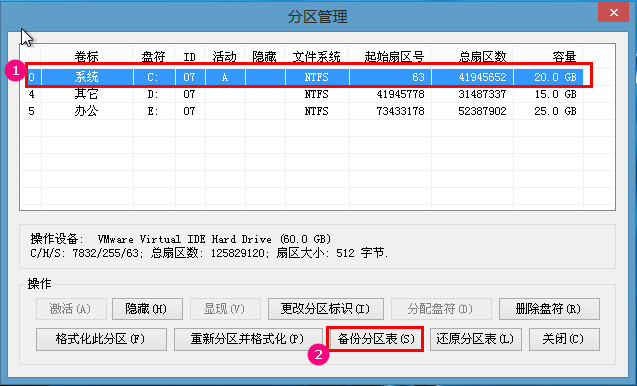Click 格式化此分区(F) button
This screenshot has height=386, width=637.
[x=101, y=339]
